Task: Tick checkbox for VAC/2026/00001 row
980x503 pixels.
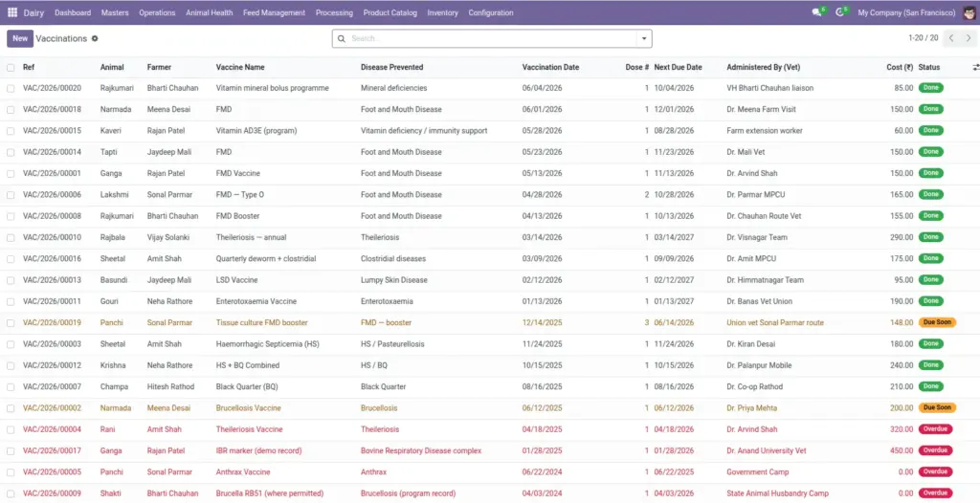Action: point(11,174)
